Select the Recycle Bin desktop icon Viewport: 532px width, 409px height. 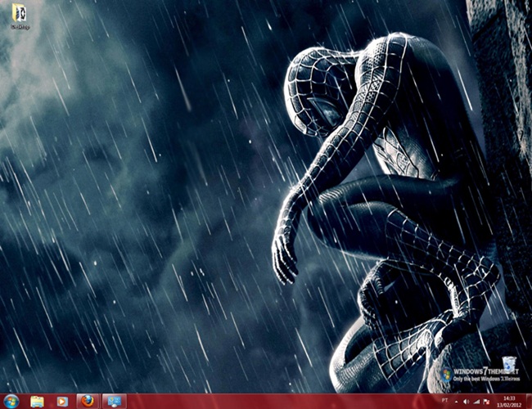tap(509, 366)
